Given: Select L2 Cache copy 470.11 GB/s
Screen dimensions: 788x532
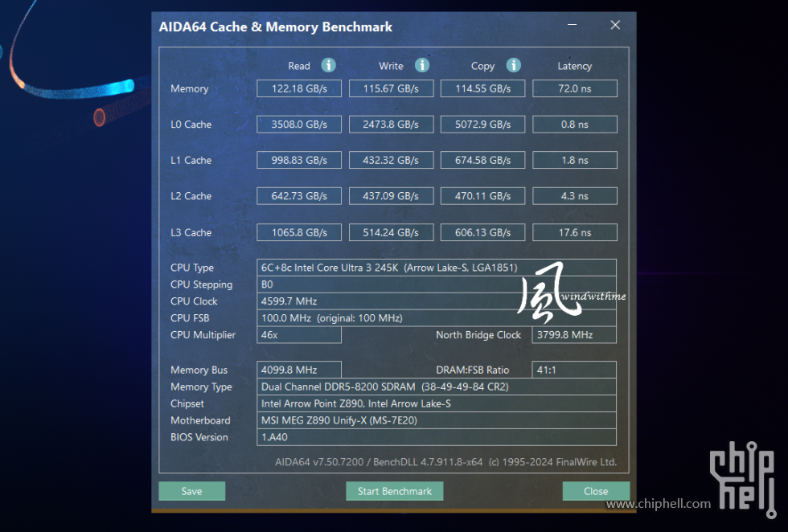Looking at the screenshot, I should (483, 196).
